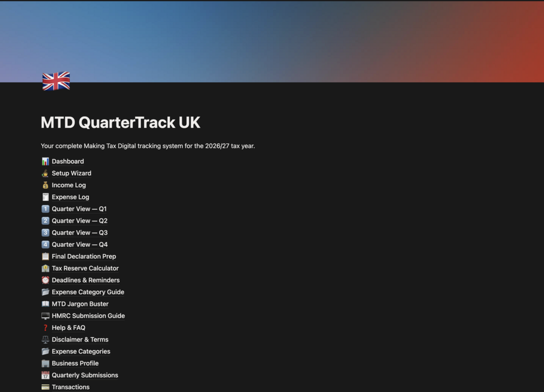Open HMRC Submission Guide

[88, 316]
